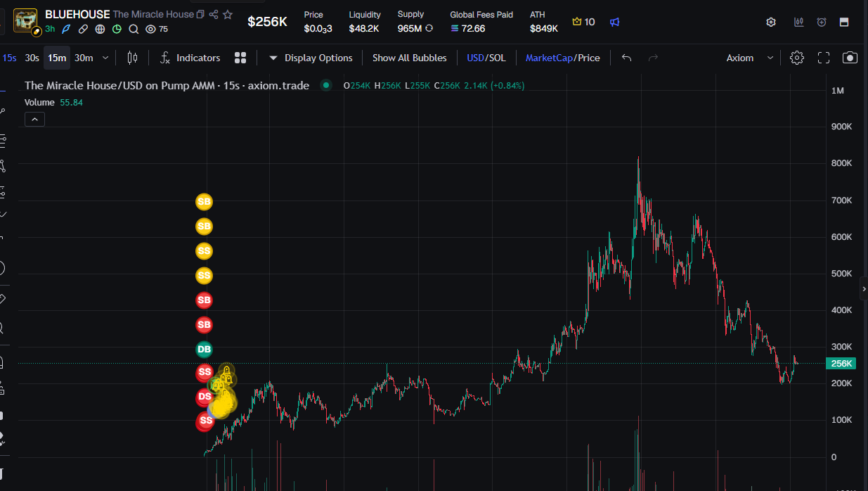
Task: Select the 30m timeframe
Action: coord(84,58)
